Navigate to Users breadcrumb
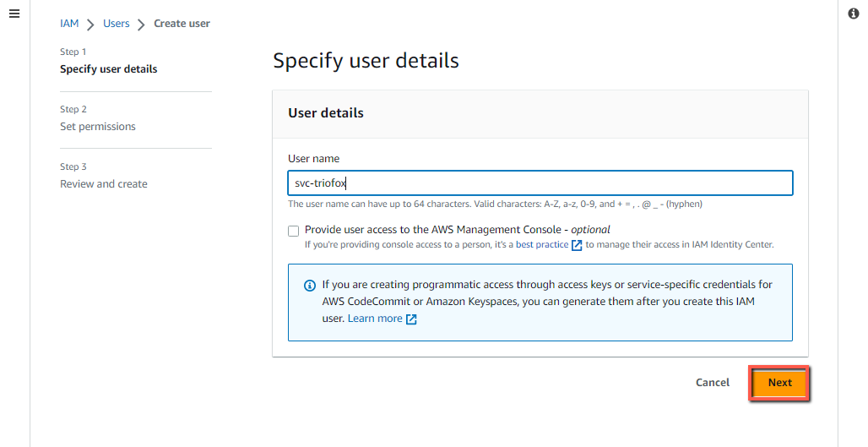Image resolution: width=868 pixels, height=447 pixels. tap(117, 24)
